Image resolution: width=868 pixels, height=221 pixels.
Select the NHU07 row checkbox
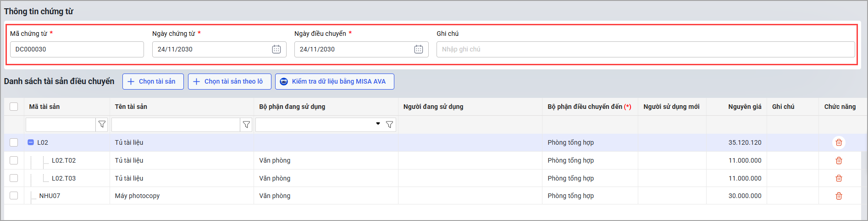[14, 196]
